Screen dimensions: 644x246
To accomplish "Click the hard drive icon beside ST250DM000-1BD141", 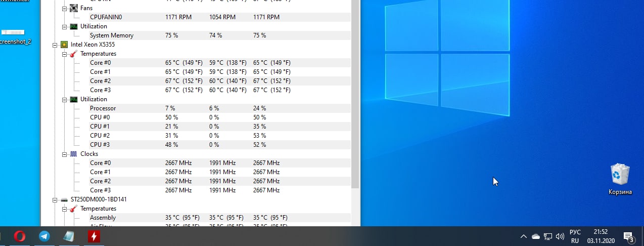I will click(x=64, y=199).
